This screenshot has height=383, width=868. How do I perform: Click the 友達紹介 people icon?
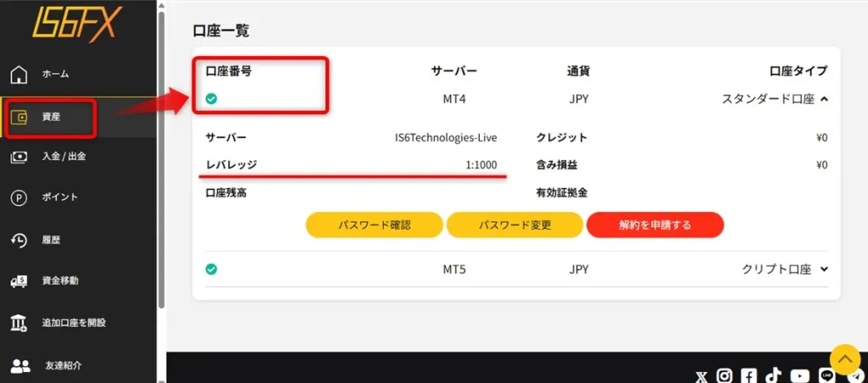(20, 366)
